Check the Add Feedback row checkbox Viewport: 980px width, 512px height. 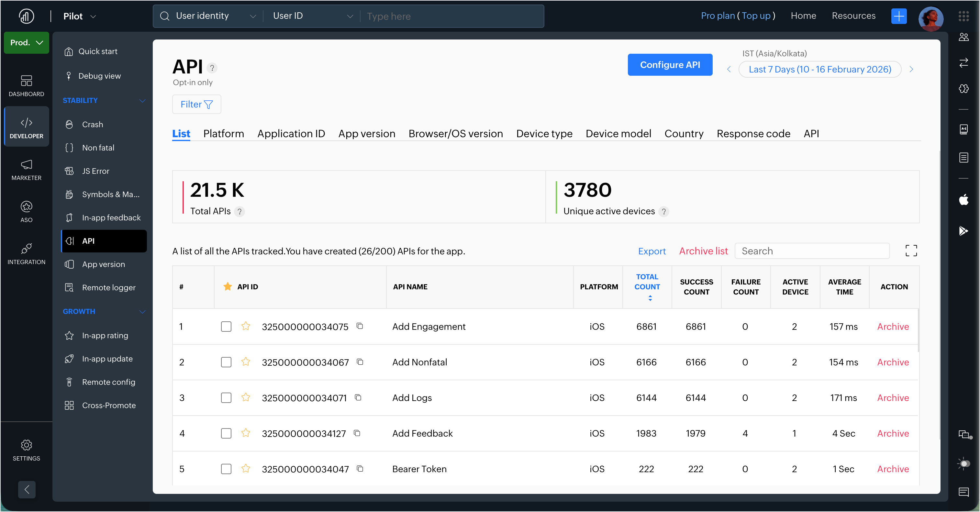pos(226,433)
